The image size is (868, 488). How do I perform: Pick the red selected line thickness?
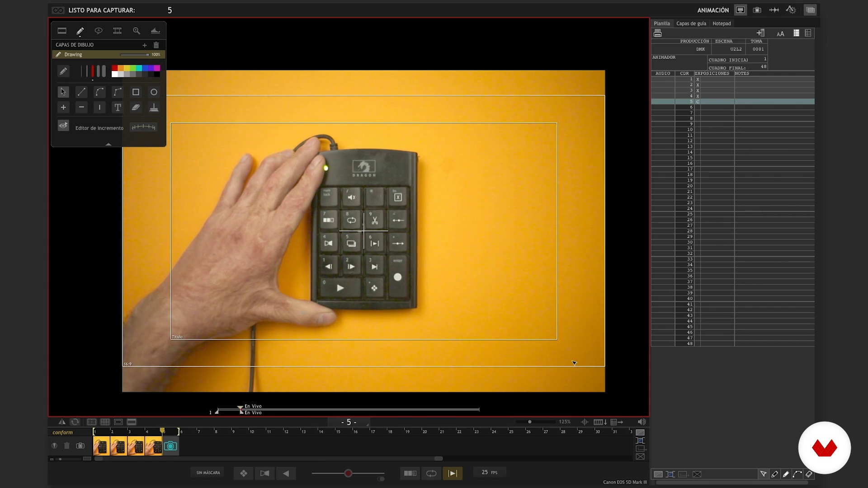point(93,71)
